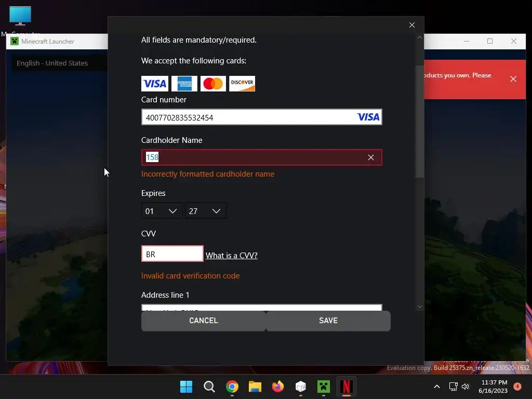Click the Minecraft Launcher title bar icon
Image resolution: width=532 pixels, height=399 pixels.
(14, 42)
